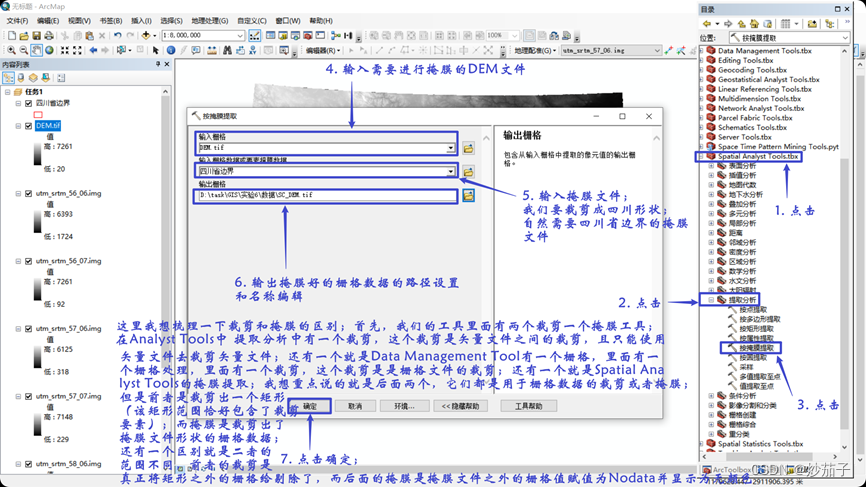This screenshot has height=487, width=866.
Task: Click browse folder icon for input raster
Action: [x=468, y=148]
